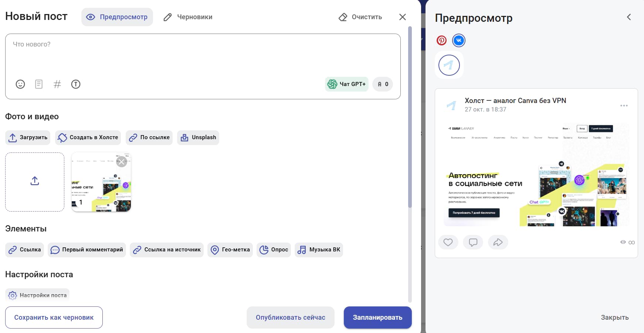Image resolution: width=644 pixels, height=333 pixels.
Task: Click the Очистить eraser icon
Action: tap(343, 17)
